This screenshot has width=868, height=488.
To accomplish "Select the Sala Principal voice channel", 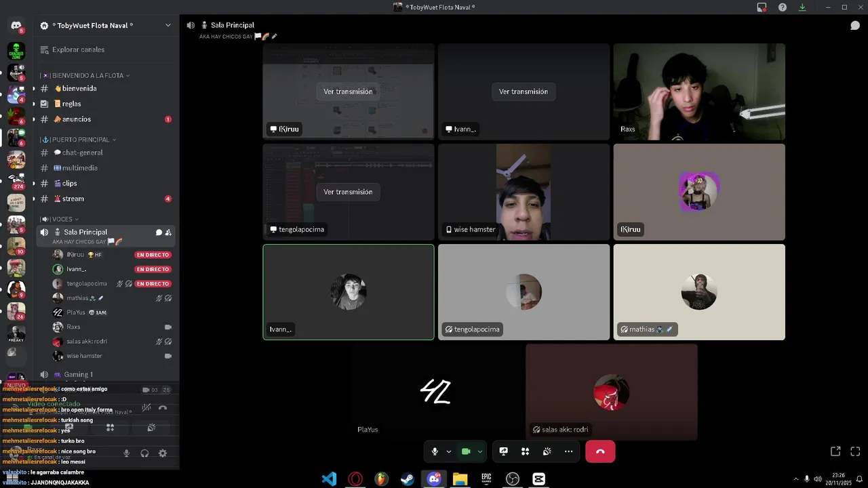I will click(x=106, y=236).
